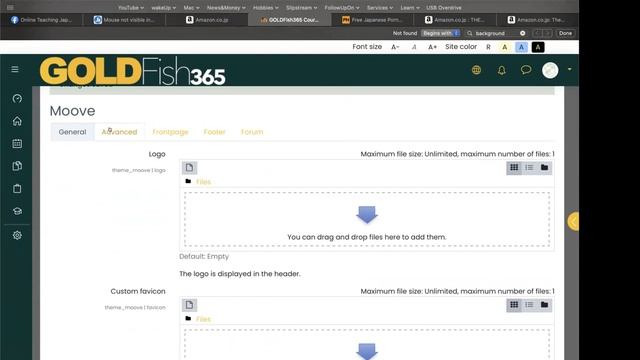Open the graduation cap courses icon

tap(17, 211)
